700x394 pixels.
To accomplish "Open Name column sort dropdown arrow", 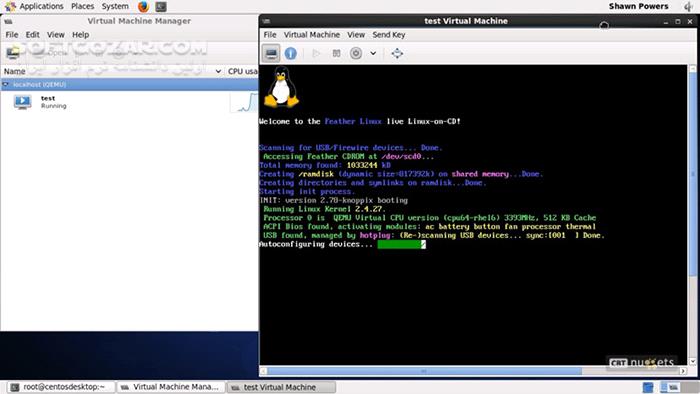I will 218,71.
